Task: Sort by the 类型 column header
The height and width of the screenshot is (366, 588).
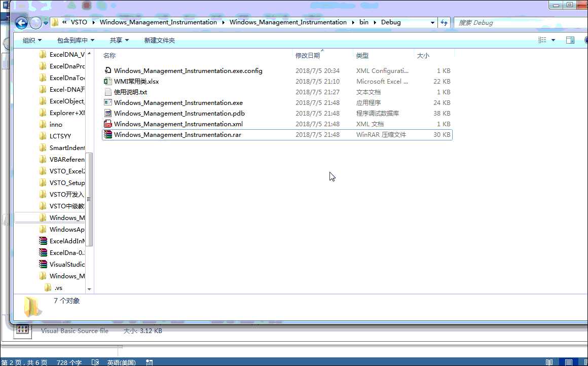Action: click(x=362, y=55)
